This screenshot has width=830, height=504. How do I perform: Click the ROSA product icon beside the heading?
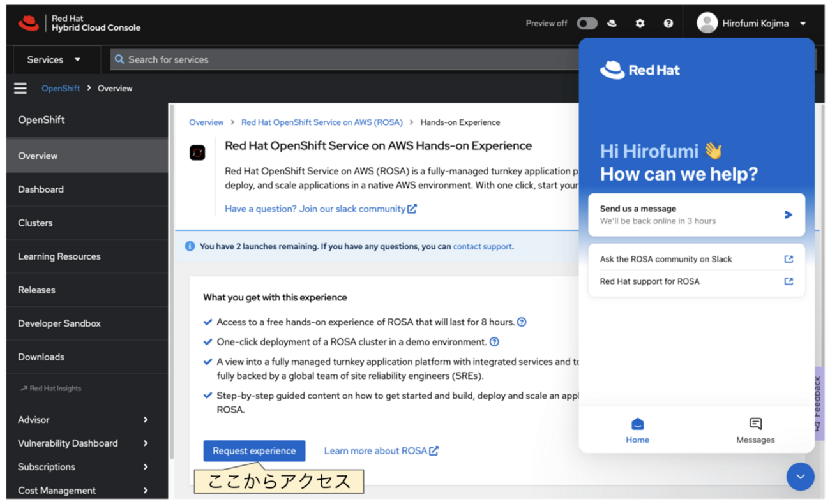tap(197, 153)
